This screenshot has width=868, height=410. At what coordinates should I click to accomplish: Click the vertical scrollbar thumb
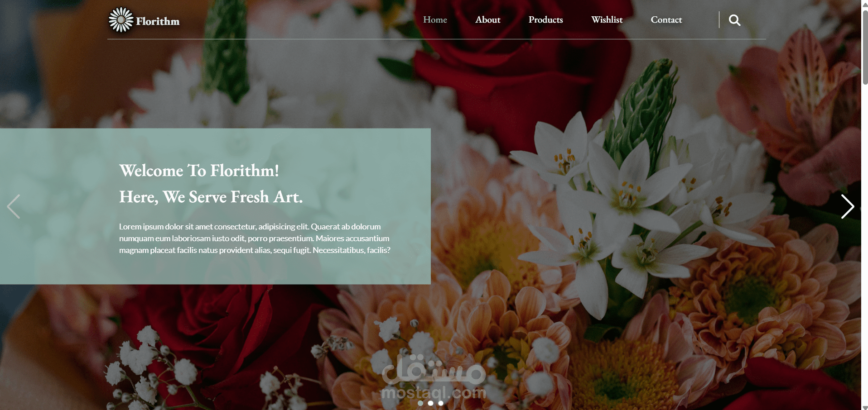(865, 47)
